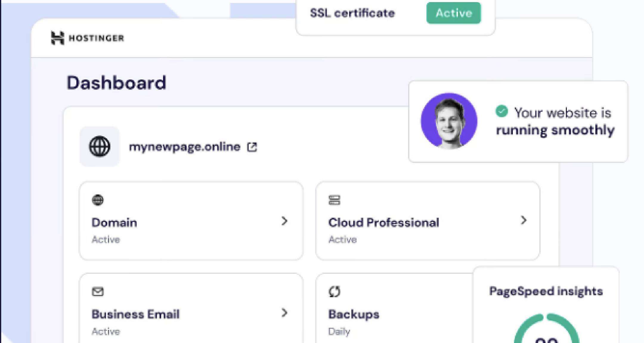
Task: Expand Domain card with chevron arrow
Action: pyautogui.click(x=284, y=221)
